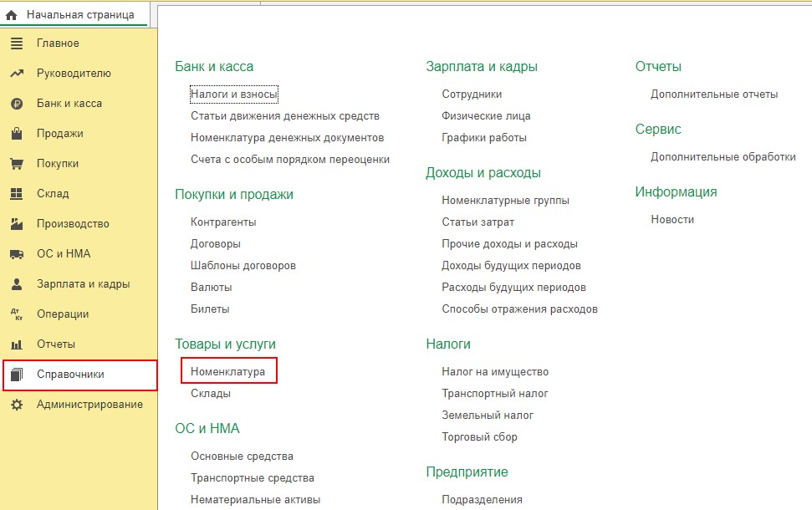Open Шаблоны договоров link
This screenshot has height=510, width=812.
pos(243,266)
